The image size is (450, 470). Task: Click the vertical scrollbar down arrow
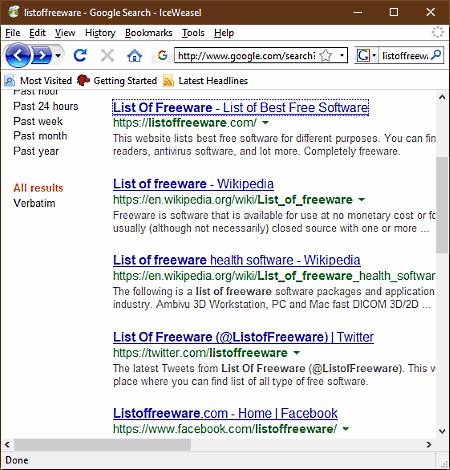[442, 431]
